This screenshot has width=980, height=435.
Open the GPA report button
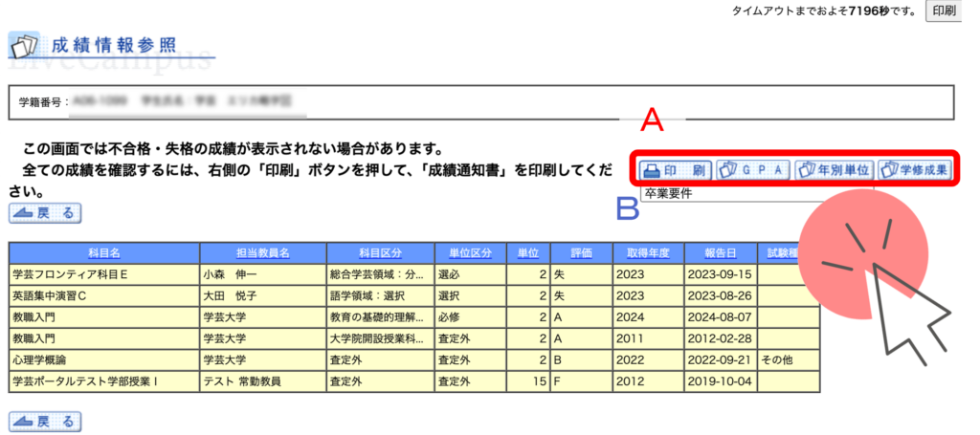click(752, 170)
